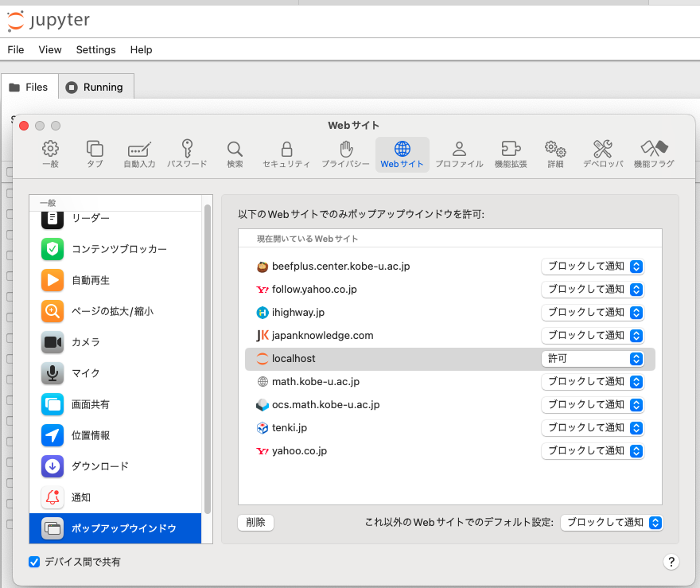Select the セキュリティ lock icon

click(286, 154)
